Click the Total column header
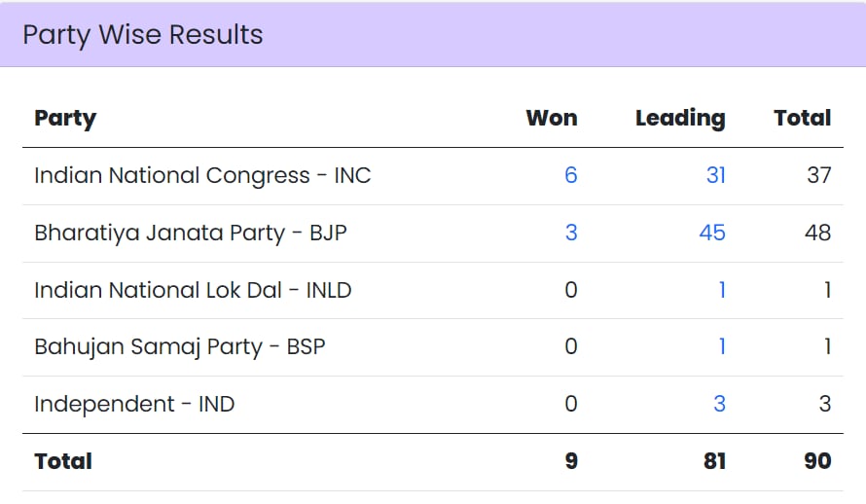Image resolution: width=866 pixels, height=504 pixels. coord(802,119)
